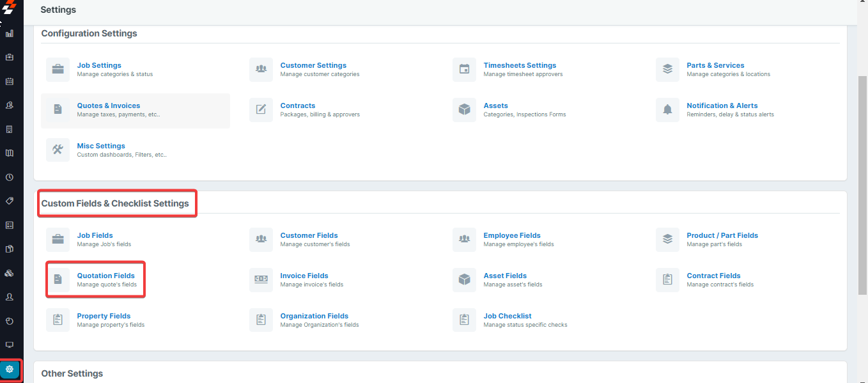Open Quotes & Invoices settings
The width and height of the screenshot is (868, 383).
pyautogui.click(x=108, y=106)
